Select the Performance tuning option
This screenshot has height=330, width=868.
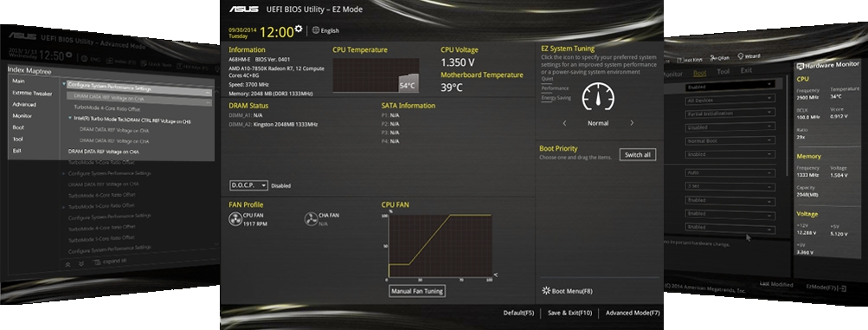tap(555, 88)
